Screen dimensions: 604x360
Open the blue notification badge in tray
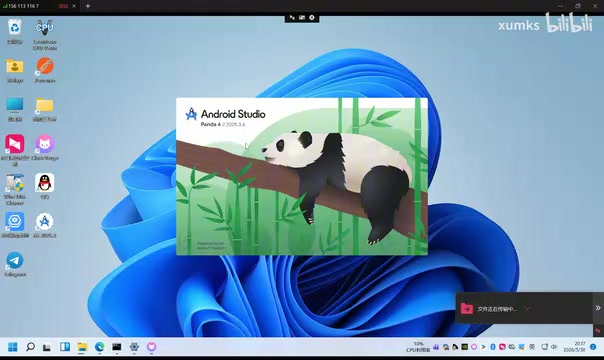click(x=593, y=347)
